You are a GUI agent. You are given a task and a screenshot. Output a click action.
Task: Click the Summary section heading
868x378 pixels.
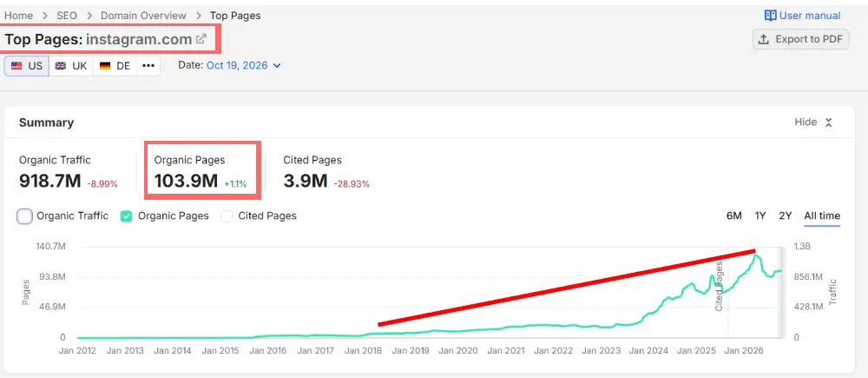(x=47, y=123)
